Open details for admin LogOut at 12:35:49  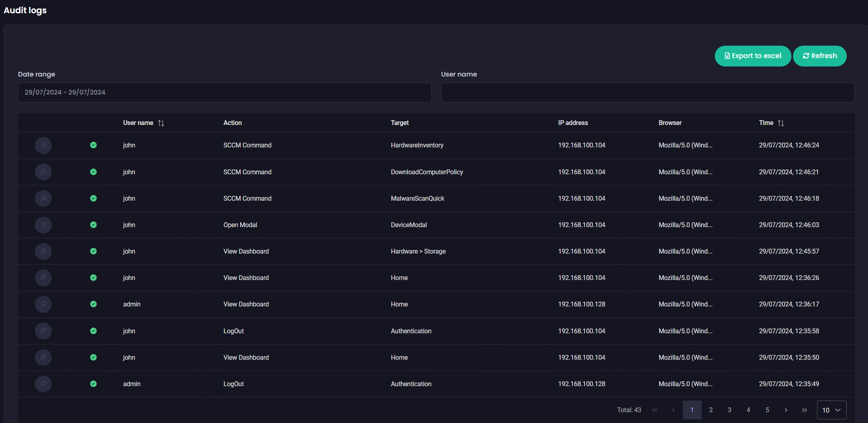tap(43, 384)
